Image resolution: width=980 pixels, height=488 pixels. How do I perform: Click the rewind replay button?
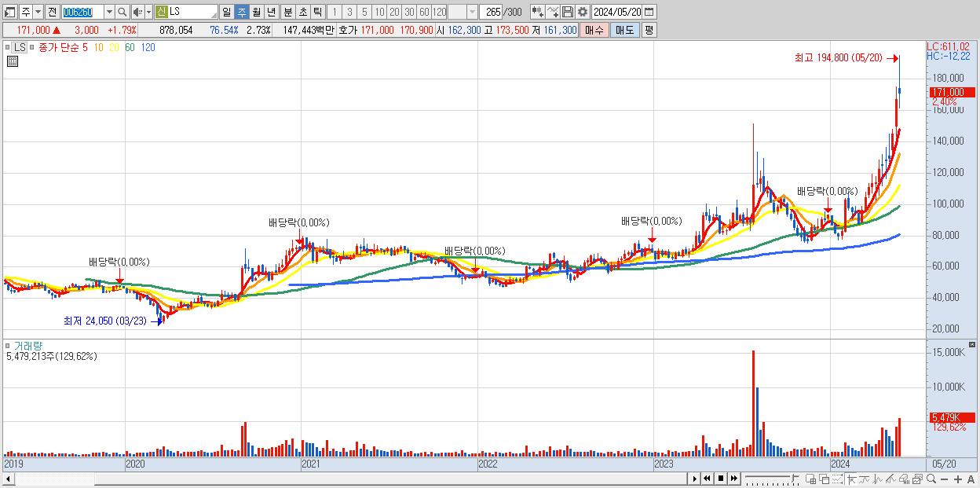coord(707,479)
